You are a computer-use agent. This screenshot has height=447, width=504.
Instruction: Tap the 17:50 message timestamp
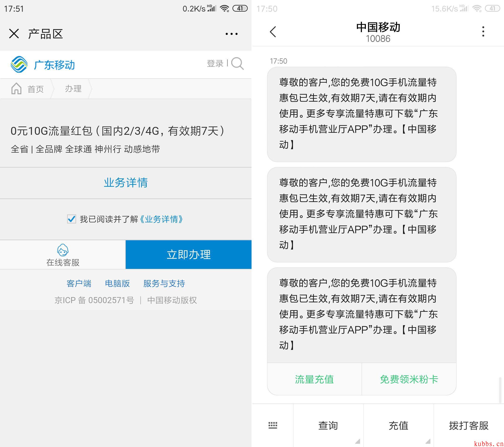279,61
